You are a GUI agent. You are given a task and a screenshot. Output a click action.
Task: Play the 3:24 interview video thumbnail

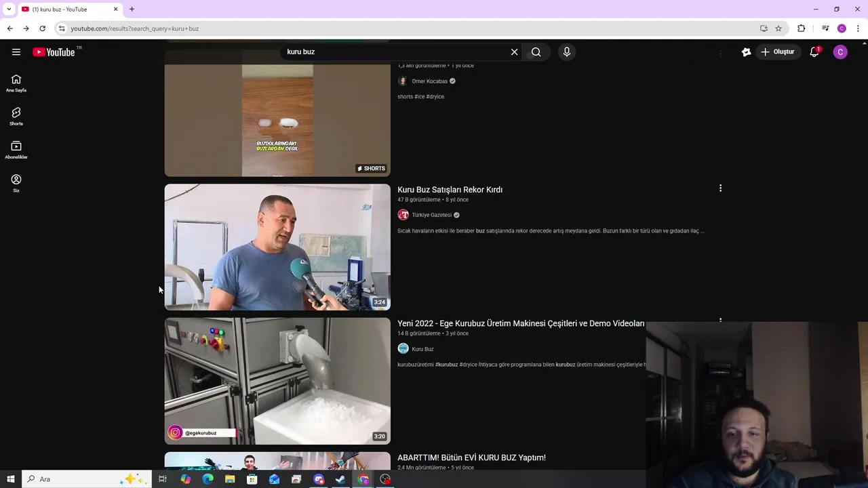(x=277, y=247)
